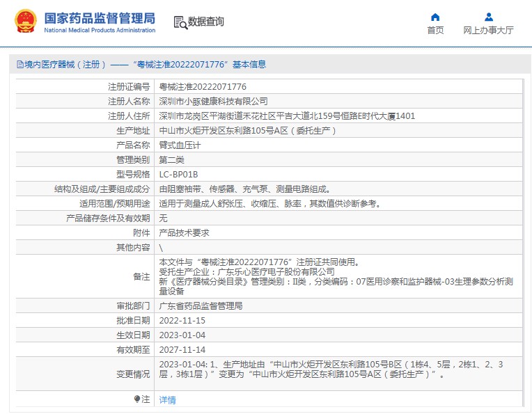
Task: Click the 管理类别 label
Action: click(133, 160)
